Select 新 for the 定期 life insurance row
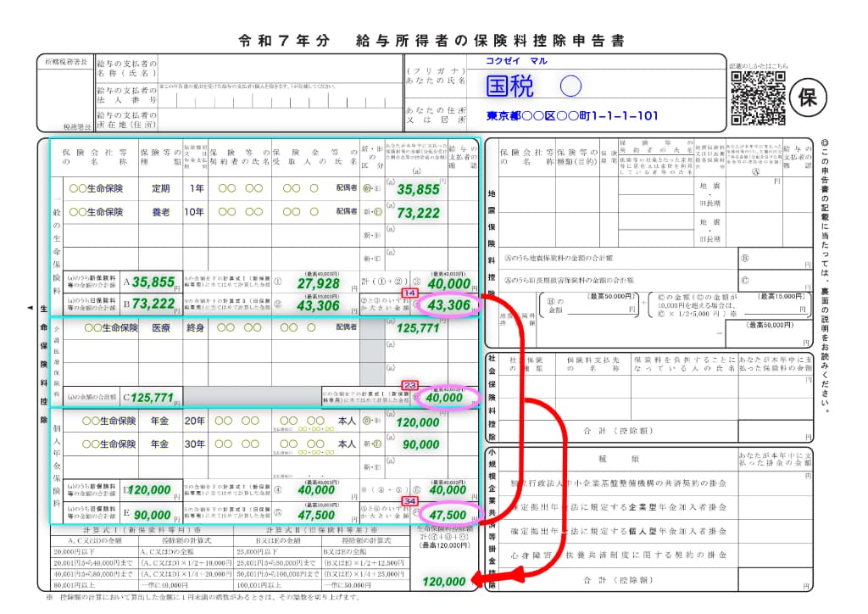 coord(365,188)
